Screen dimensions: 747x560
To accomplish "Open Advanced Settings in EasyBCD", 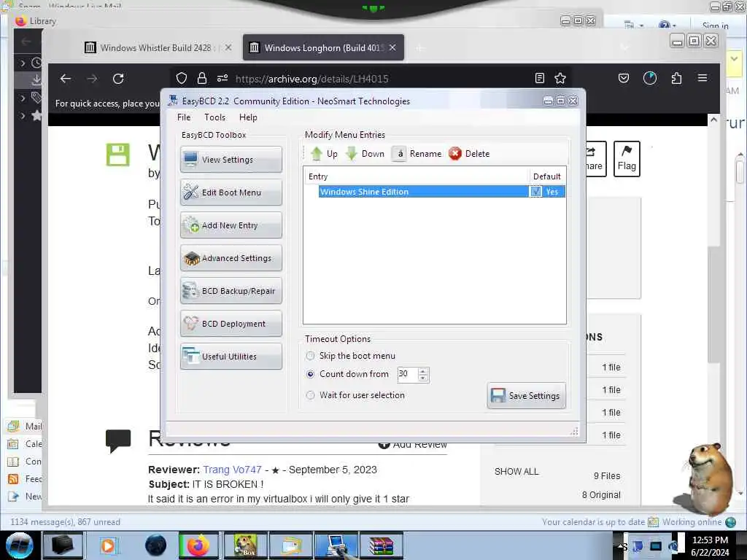I will click(231, 258).
